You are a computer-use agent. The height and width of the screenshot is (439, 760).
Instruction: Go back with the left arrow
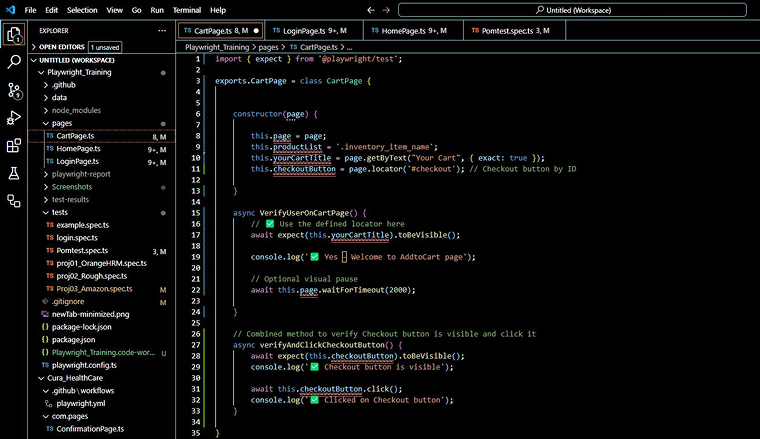tap(371, 10)
